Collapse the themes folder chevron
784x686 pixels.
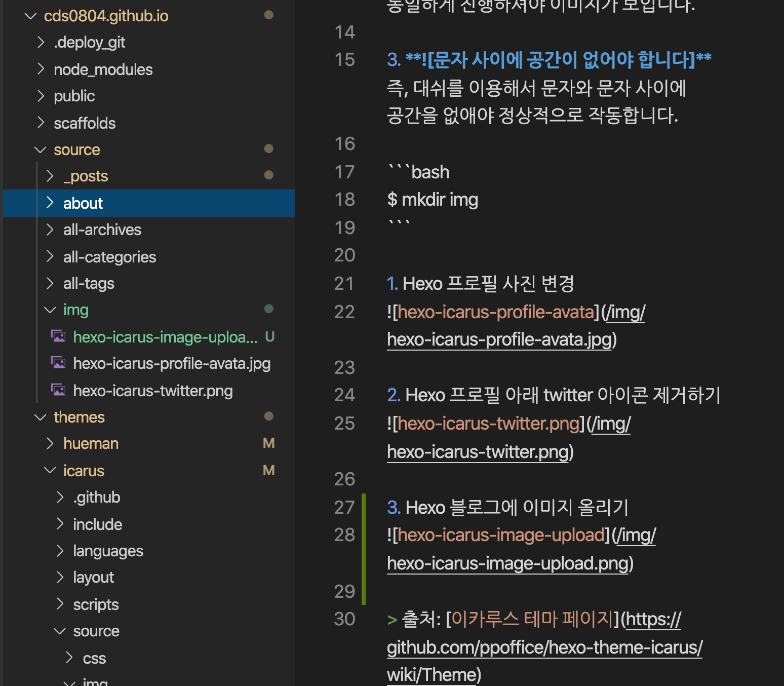click(x=41, y=417)
